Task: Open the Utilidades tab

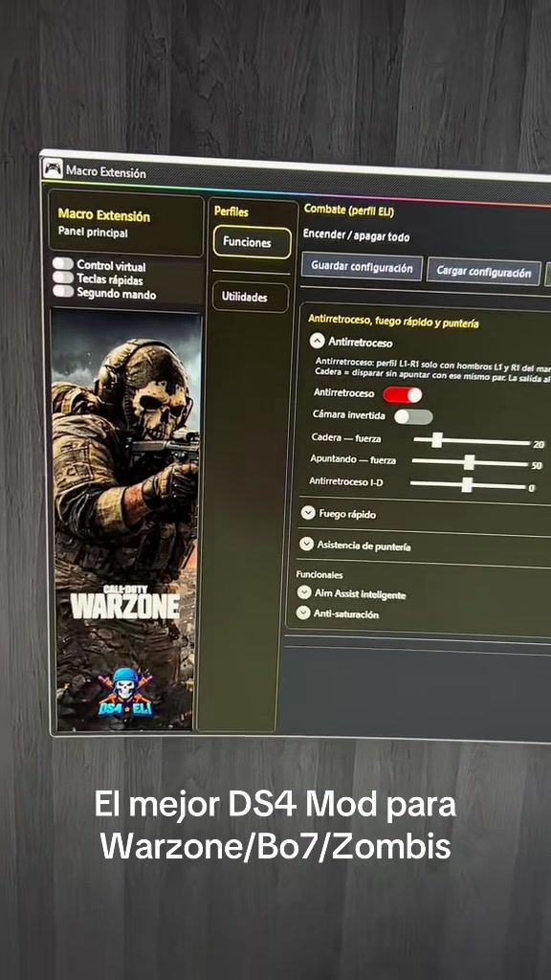Action: [x=251, y=298]
